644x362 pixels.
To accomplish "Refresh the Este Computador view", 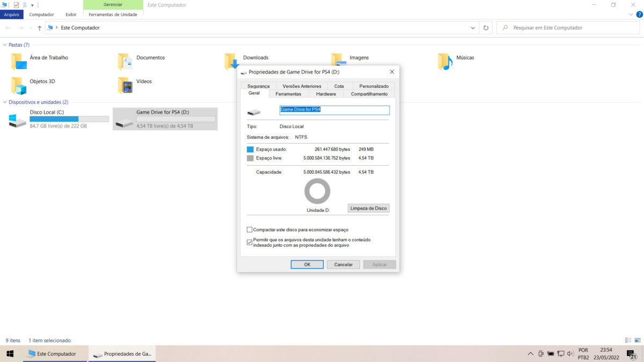I will (486, 27).
